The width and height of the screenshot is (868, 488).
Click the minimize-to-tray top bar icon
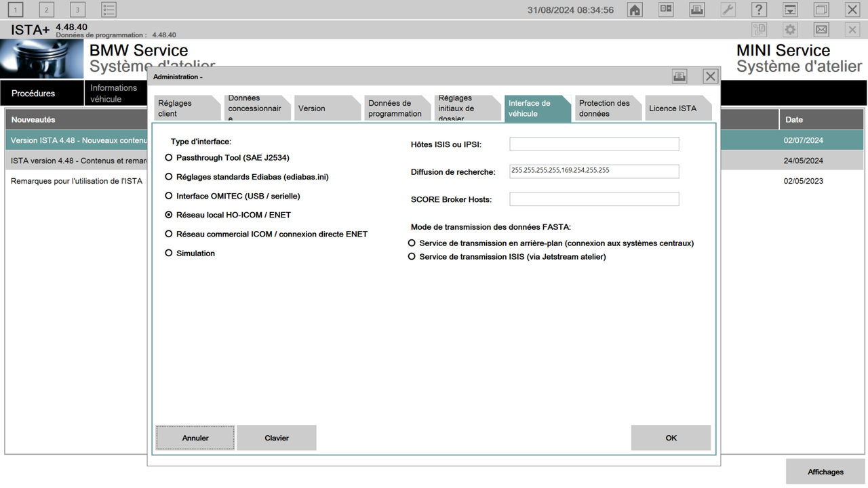tap(790, 9)
